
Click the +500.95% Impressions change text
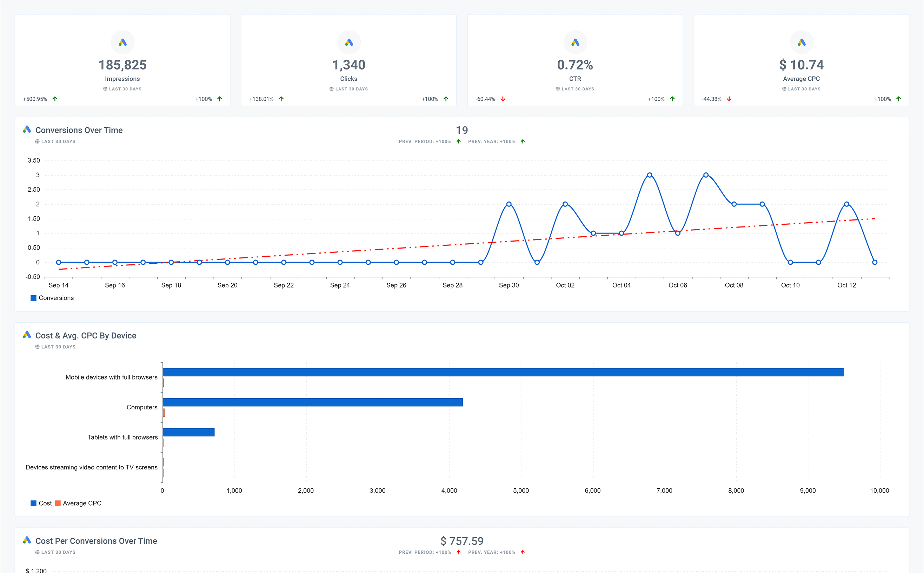35,99
